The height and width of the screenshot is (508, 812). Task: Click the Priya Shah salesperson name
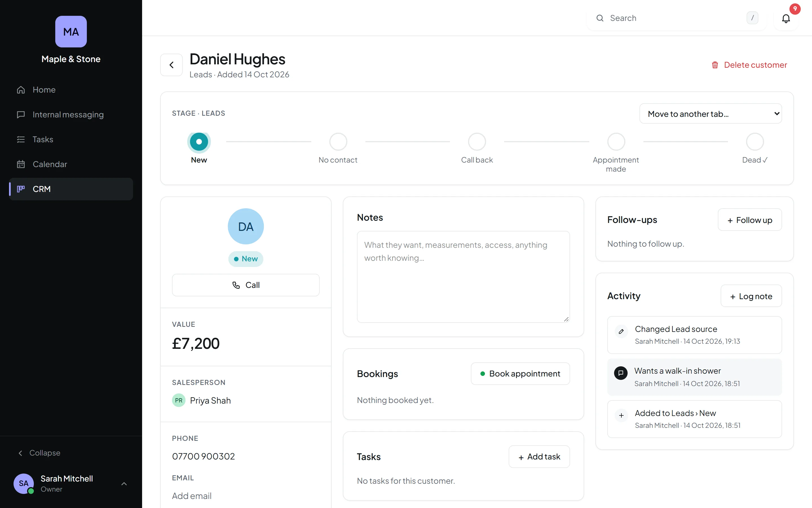[x=210, y=400]
